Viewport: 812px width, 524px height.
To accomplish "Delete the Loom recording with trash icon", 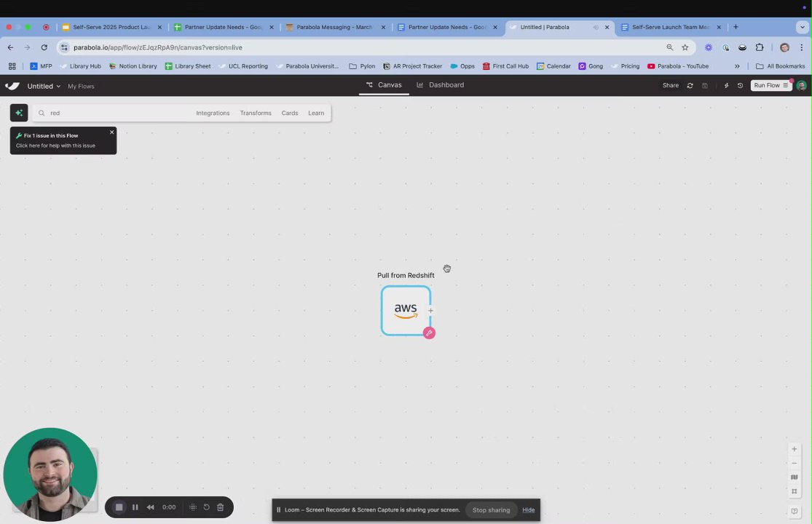I will coord(220,507).
